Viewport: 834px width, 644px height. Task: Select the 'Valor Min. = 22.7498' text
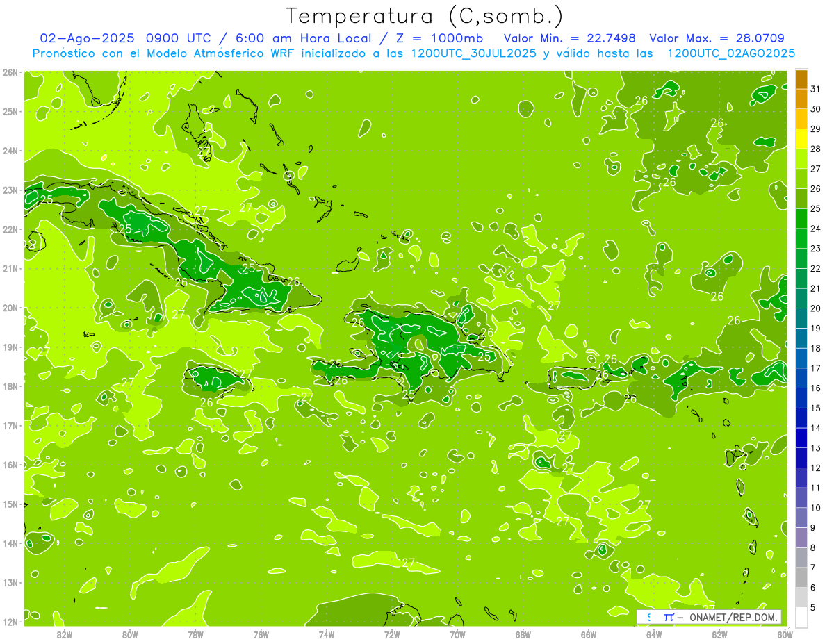[569, 38]
